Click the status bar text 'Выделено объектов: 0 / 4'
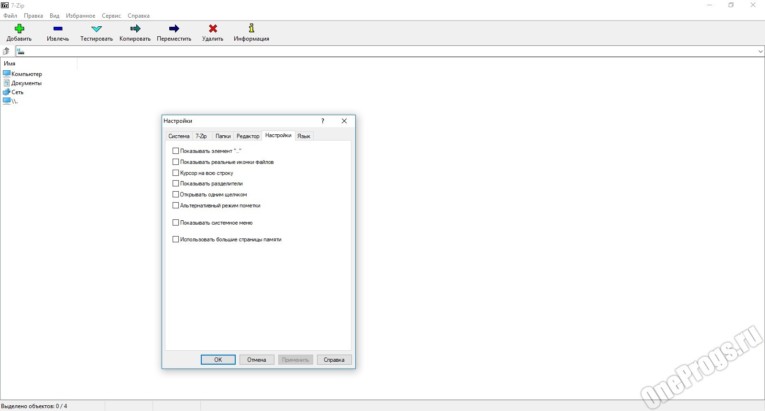The height and width of the screenshot is (411, 765). pyautogui.click(x=34, y=406)
